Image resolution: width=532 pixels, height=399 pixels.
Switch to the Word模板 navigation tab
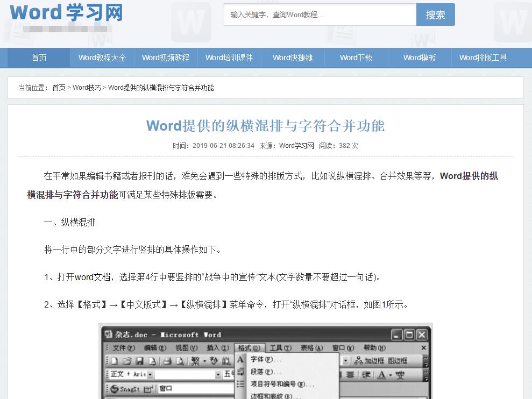(419, 58)
